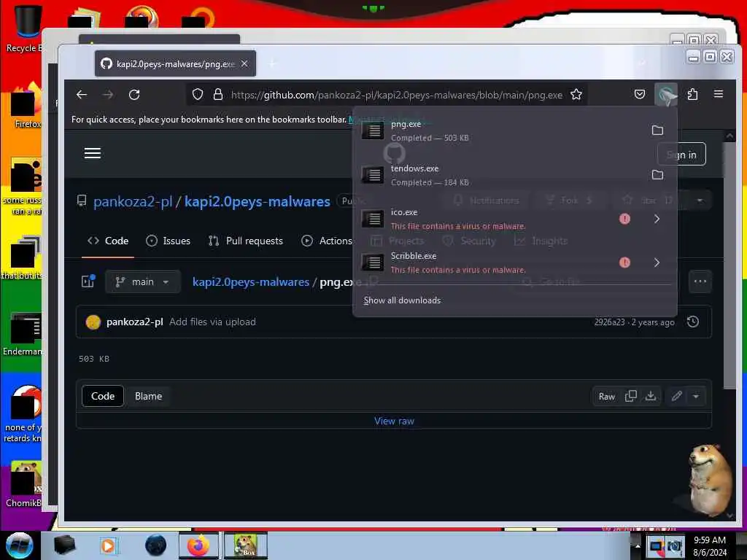Open the Firefox extensions menu
Screen dimensions: 747x560
click(x=692, y=94)
